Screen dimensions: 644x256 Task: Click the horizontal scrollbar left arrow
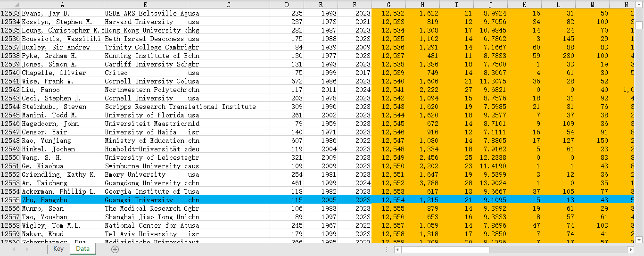pyautogui.click(x=397, y=249)
